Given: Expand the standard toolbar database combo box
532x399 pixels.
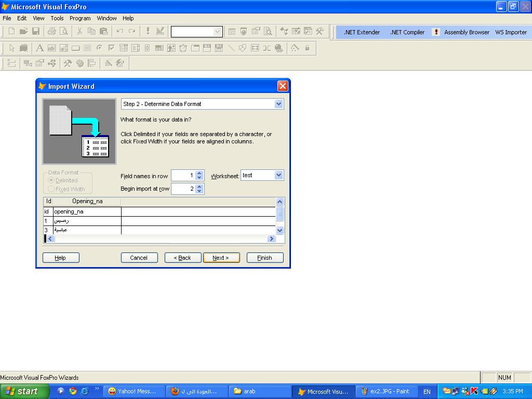Looking at the screenshot, I should (x=218, y=32).
